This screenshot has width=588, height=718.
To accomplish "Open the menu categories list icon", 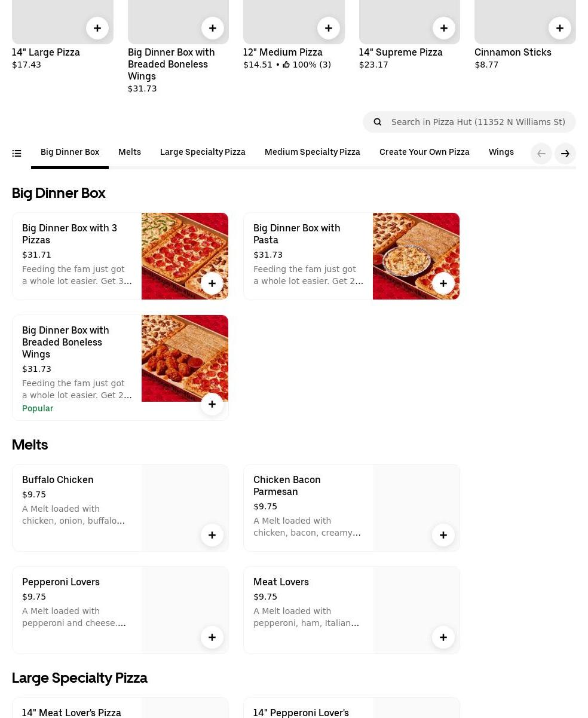I will pyautogui.click(x=17, y=154).
